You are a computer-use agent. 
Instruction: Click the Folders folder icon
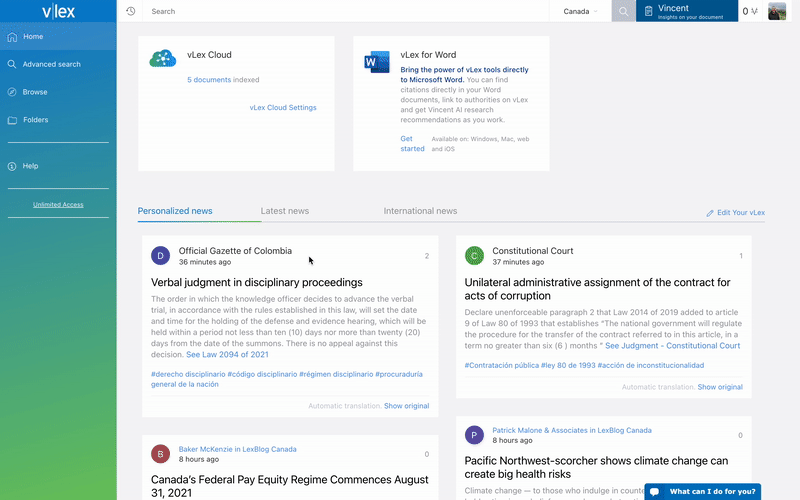(x=12, y=120)
